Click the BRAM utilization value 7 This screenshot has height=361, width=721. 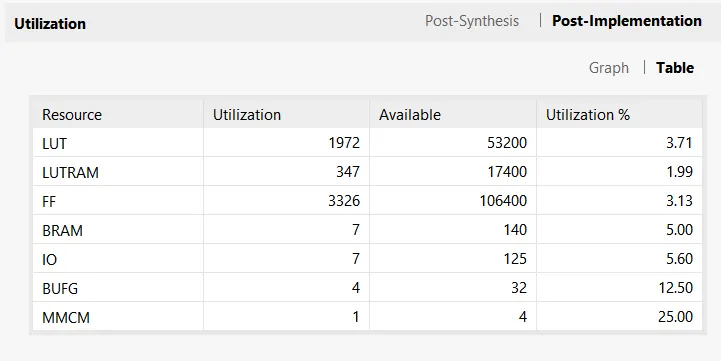point(355,230)
